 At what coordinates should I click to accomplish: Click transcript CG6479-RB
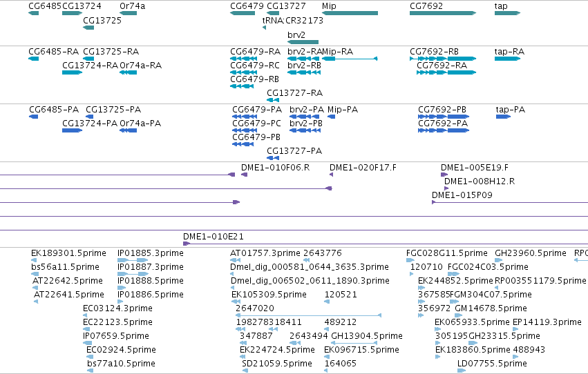[242, 86]
